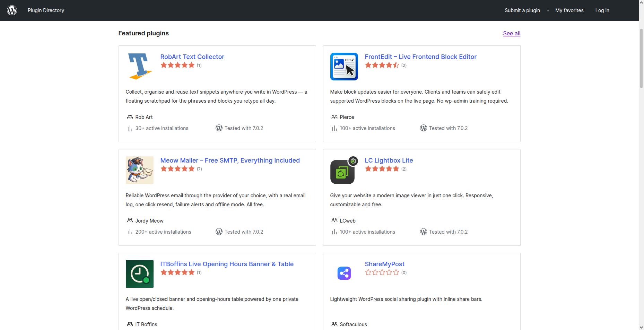Click author name Rob Art

pos(144,117)
